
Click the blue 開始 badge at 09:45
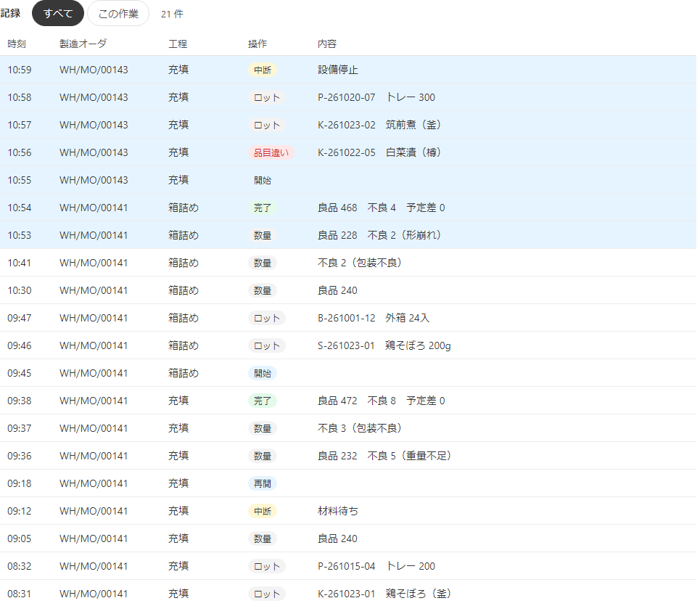click(263, 373)
